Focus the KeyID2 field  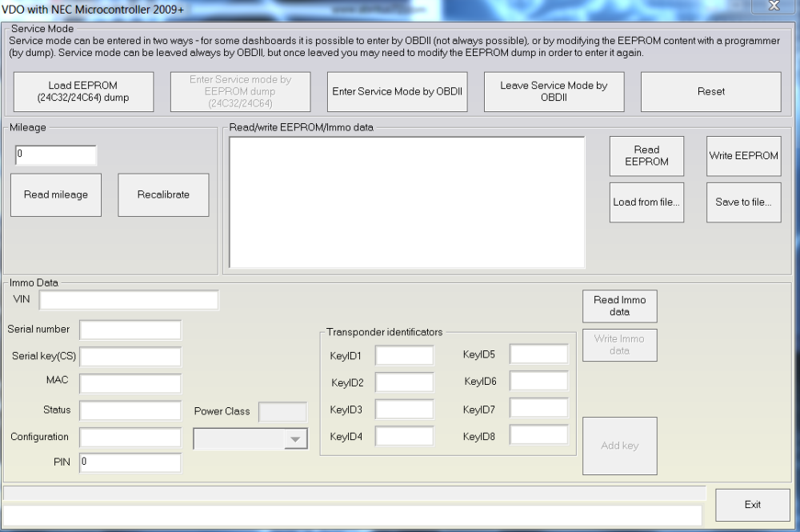click(404, 382)
